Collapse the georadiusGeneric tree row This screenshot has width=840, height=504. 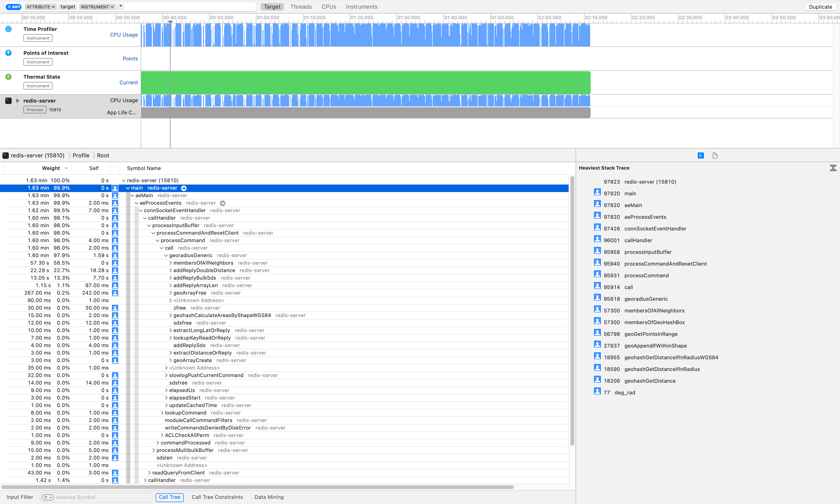click(x=166, y=256)
